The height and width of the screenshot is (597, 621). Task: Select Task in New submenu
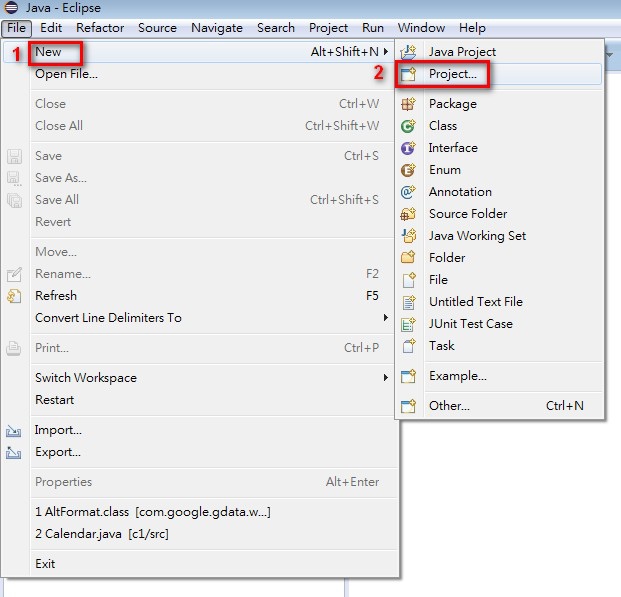pos(499,346)
